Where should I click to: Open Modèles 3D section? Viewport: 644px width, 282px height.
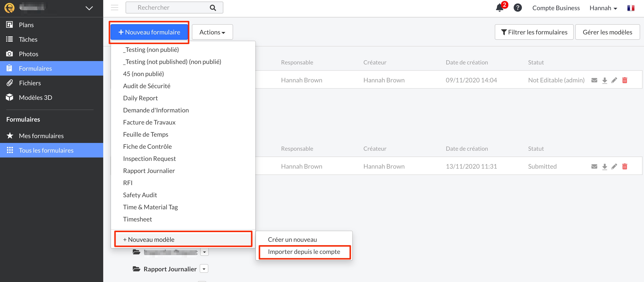tap(52, 97)
